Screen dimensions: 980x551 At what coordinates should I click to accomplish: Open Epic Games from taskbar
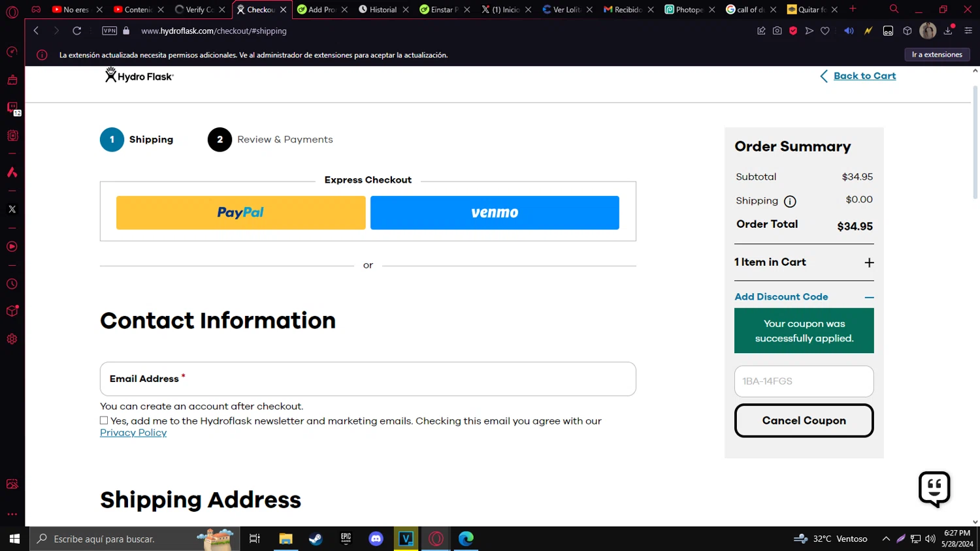pyautogui.click(x=346, y=539)
